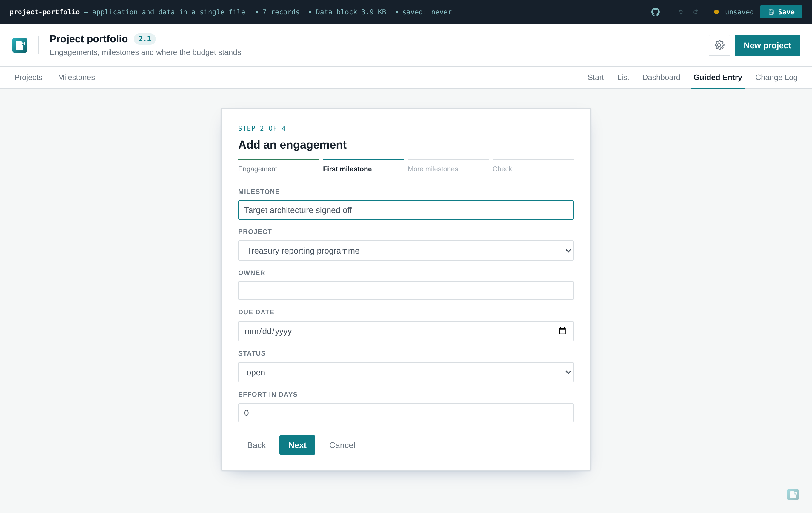
Task: Click the redo arrow icon
Action: click(696, 12)
